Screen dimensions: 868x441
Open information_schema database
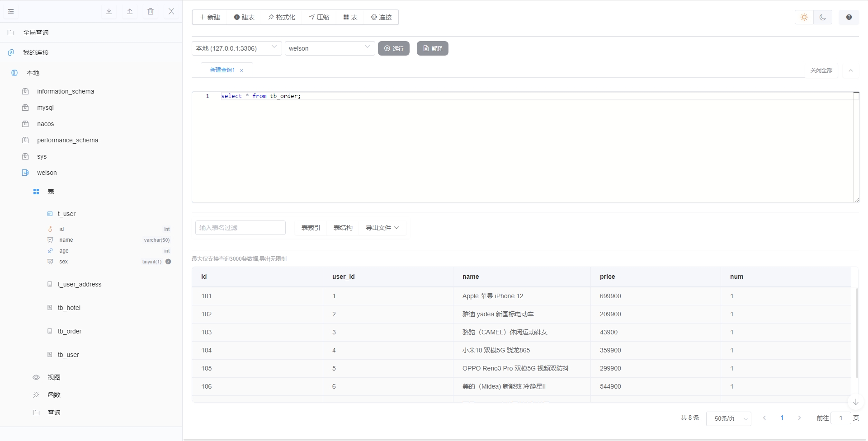click(65, 91)
